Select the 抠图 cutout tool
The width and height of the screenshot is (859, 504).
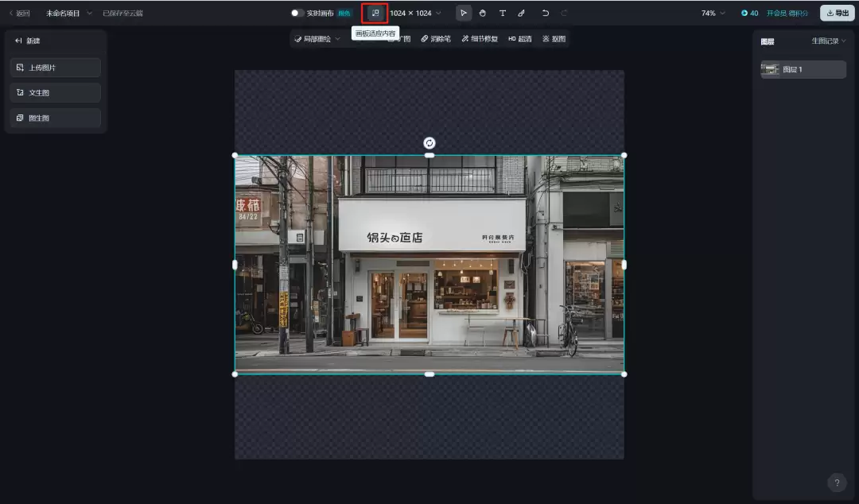point(553,39)
